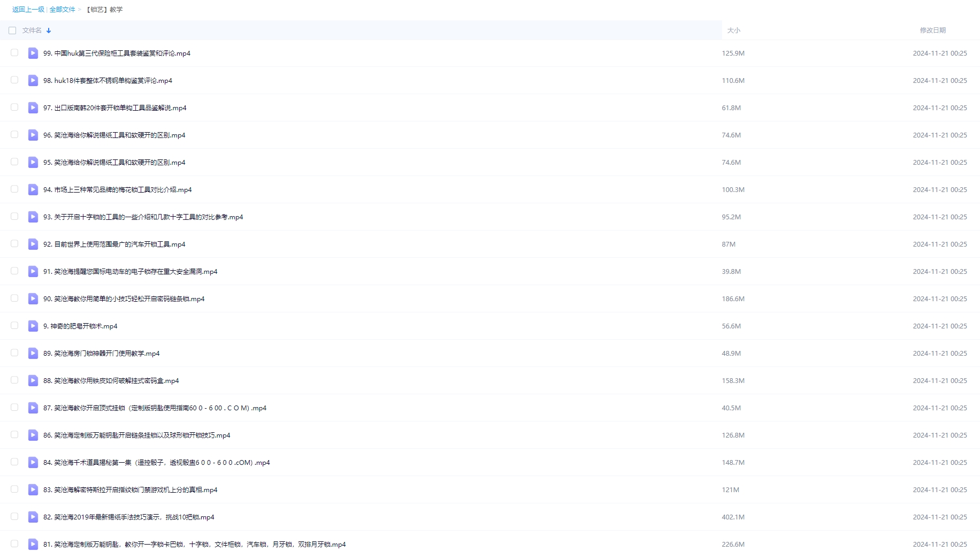Viewport: 980px width, 551px height.
Task: Open file 90. 密码链条锁 mp4
Action: pyautogui.click(x=124, y=299)
